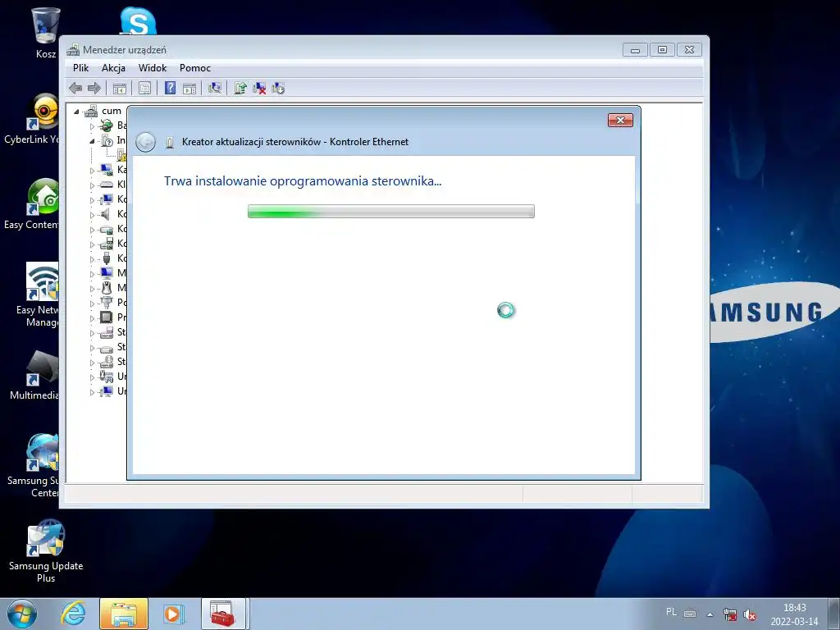Image resolution: width=840 pixels, height=630 pixels.
Task: Open the Widok menu
Action: (152, 68)
